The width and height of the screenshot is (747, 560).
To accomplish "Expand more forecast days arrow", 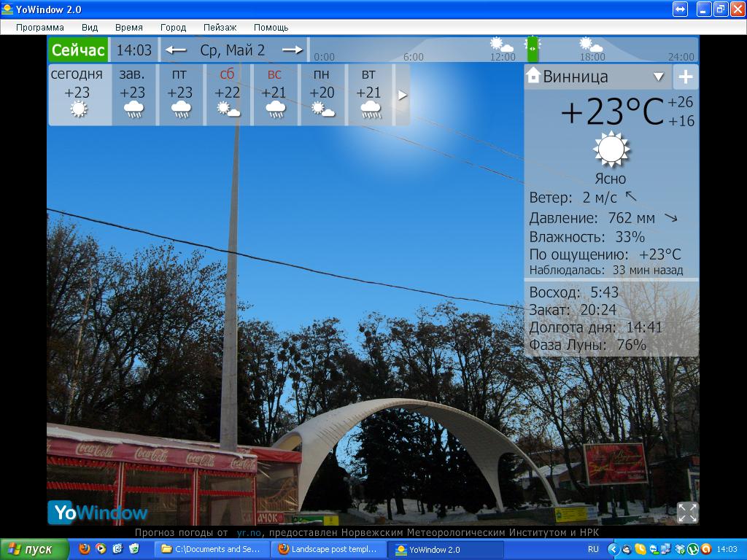I will 402,95.
